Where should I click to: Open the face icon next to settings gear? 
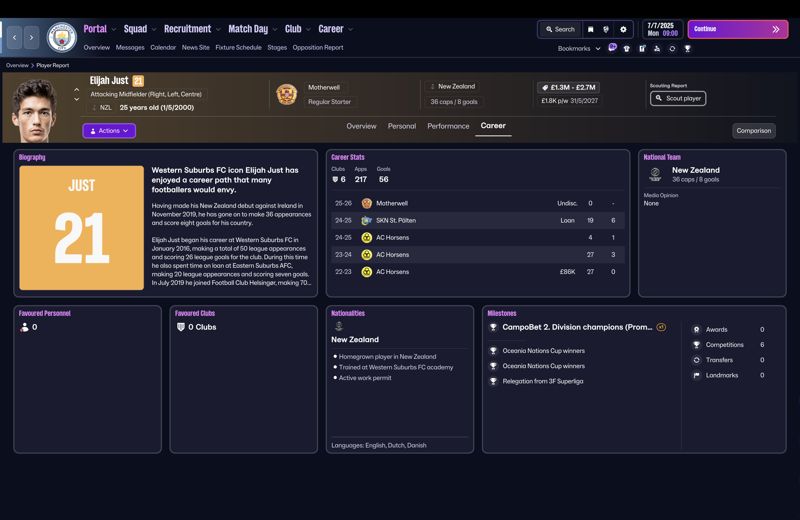[x=606, y=30]
